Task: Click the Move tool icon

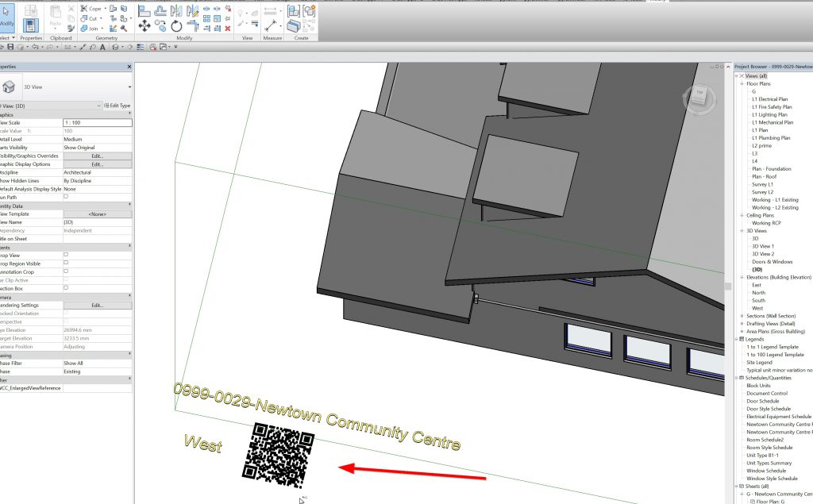Action: 144,25
